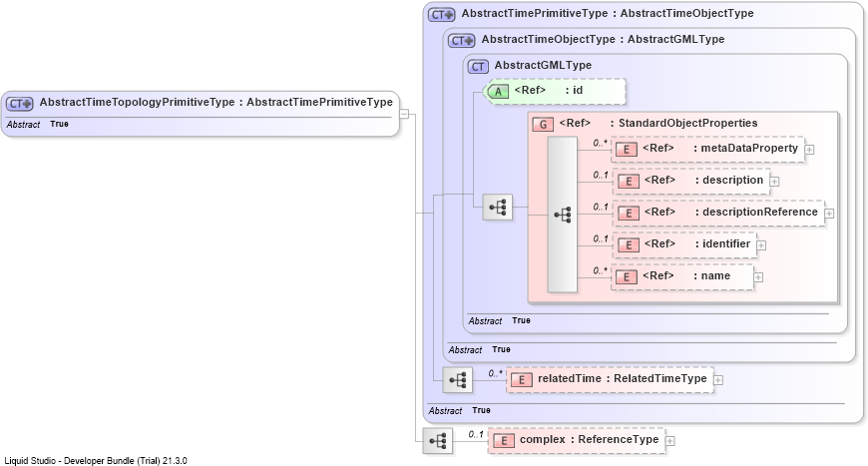The image size is (868, 466).
Task: Click the CT icon of AbstractTimeTopologyPrimitiveType
Action: click(20, 104)
